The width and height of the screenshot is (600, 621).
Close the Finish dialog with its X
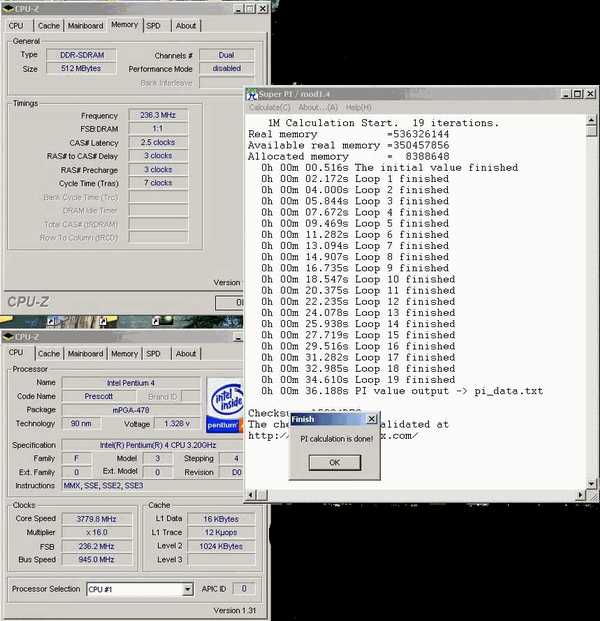(371, 419)
